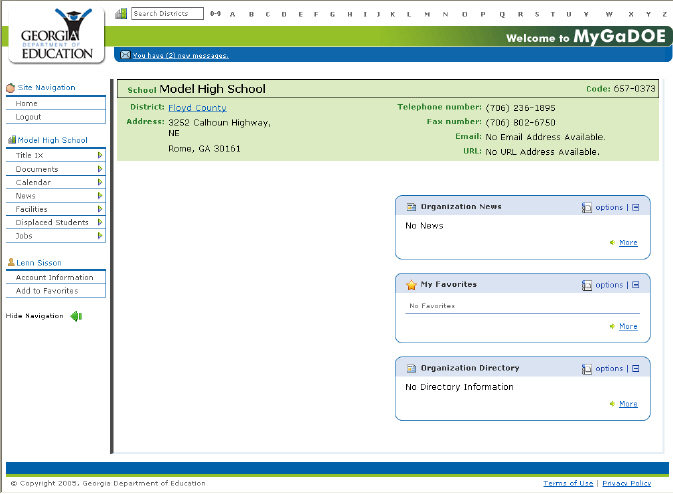673x494 pixels.
Task: Collapse the Organization Directory panel
Action: 636,369
